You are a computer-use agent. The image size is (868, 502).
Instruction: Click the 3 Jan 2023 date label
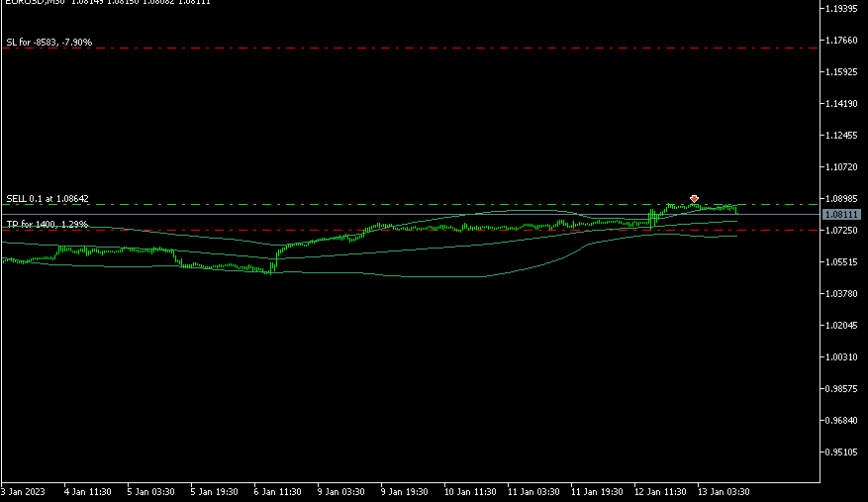pos(25,491)
